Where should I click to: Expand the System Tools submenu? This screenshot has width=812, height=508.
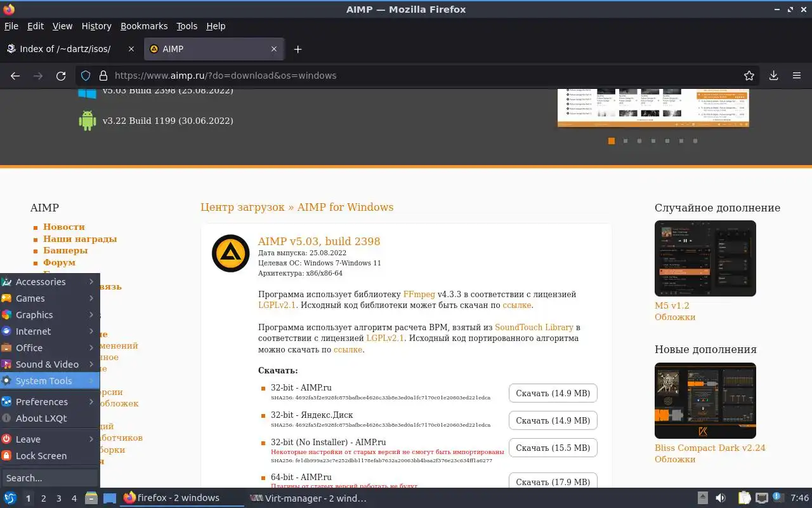(49, 381)
